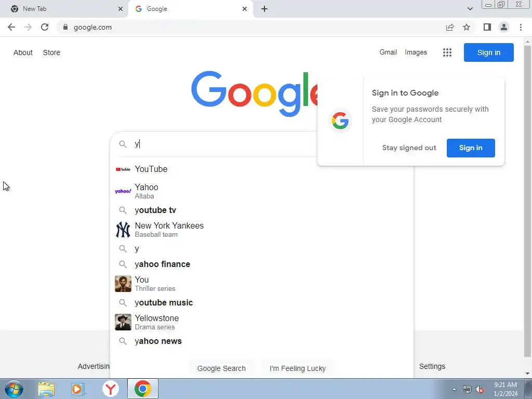Expand the tab search chevron

tap(470, 9)
